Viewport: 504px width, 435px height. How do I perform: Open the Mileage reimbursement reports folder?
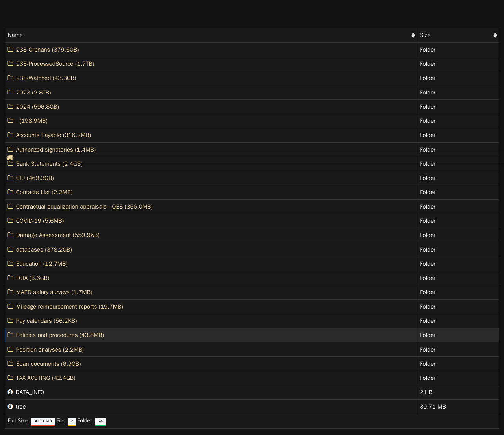pyautogui.click(x=69, y=307)
